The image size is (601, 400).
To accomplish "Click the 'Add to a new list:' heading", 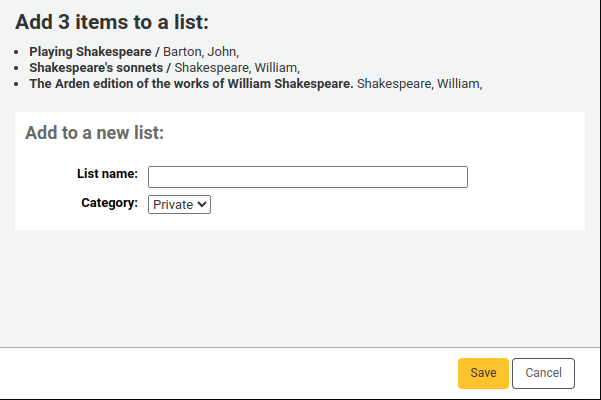I will tap(94, 132).
